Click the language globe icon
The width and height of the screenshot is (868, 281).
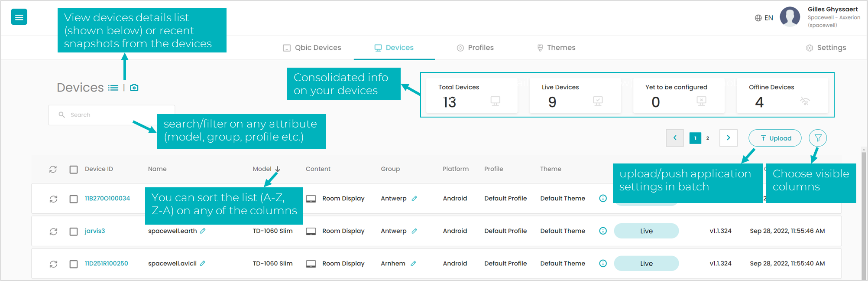coord(758,18)
